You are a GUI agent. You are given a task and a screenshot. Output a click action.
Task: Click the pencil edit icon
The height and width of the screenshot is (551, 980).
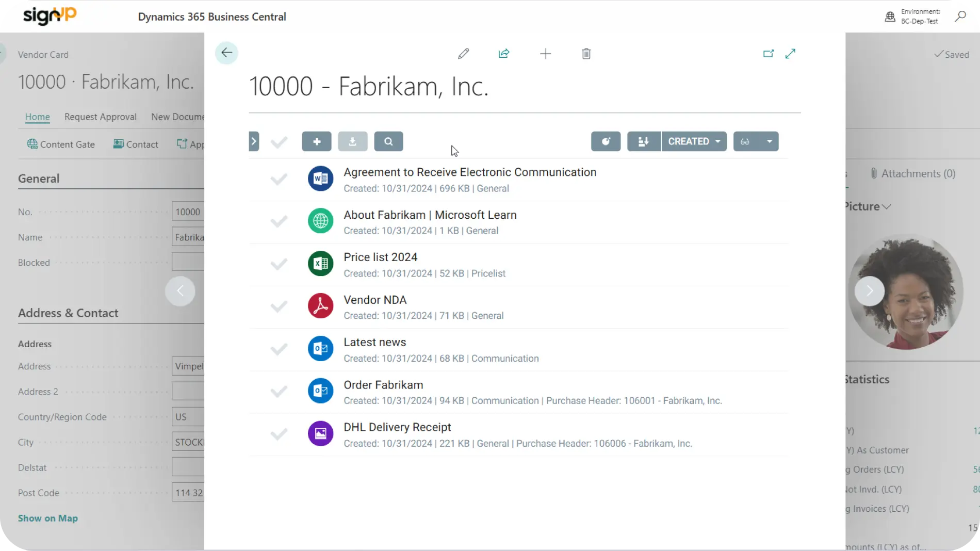tap(463, 54)
